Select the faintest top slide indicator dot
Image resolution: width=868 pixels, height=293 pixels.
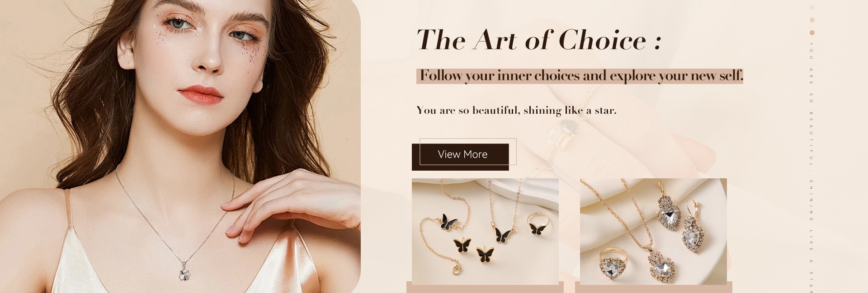812,7
